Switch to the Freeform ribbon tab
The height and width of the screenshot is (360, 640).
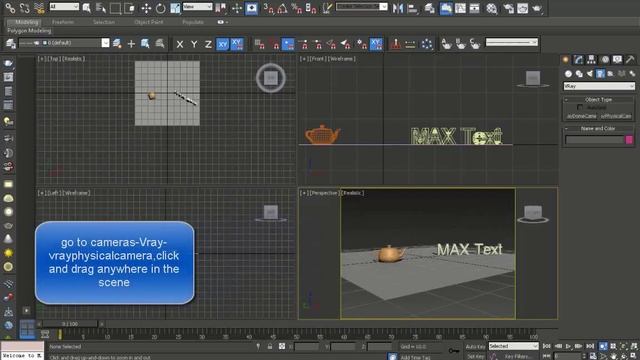pyautogui.click(x=63, y=22)
